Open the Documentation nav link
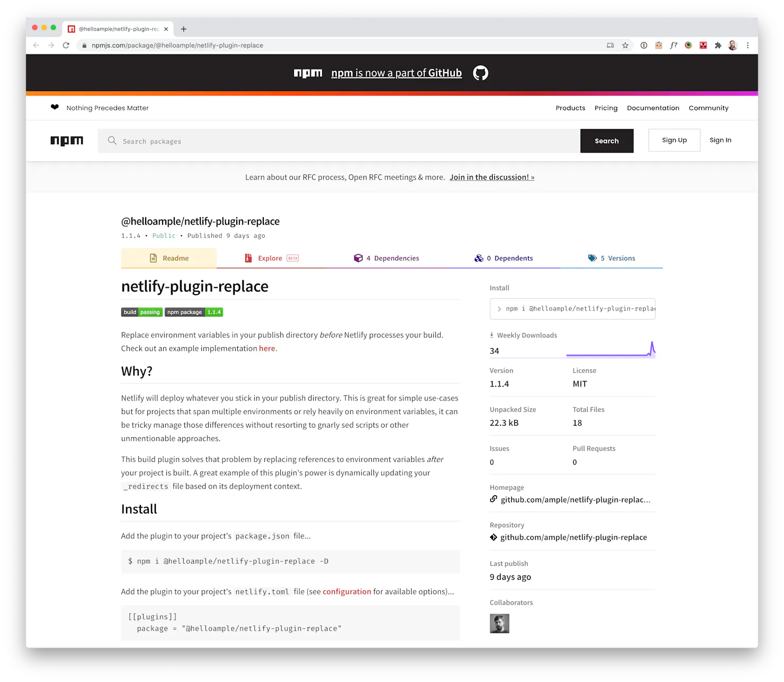This screenshot has height=682, width=784. [x=653, y=108]
